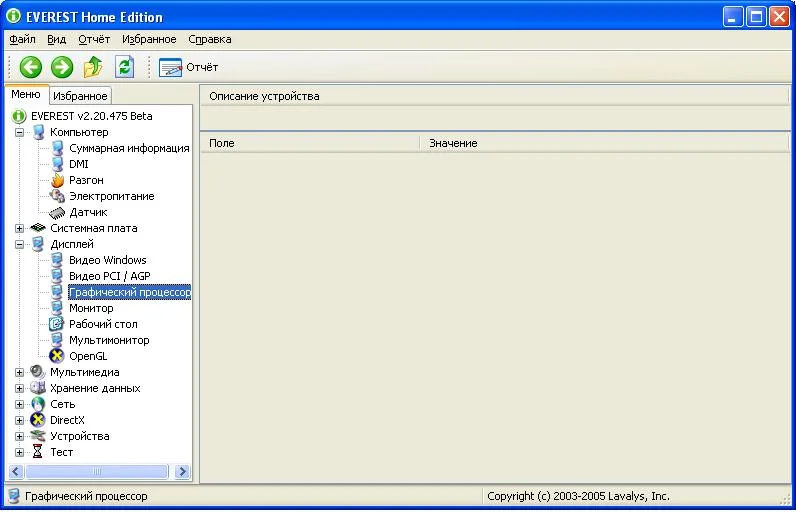
Task: Click the Copyright Lavalys status text
Action: (578, 496)
